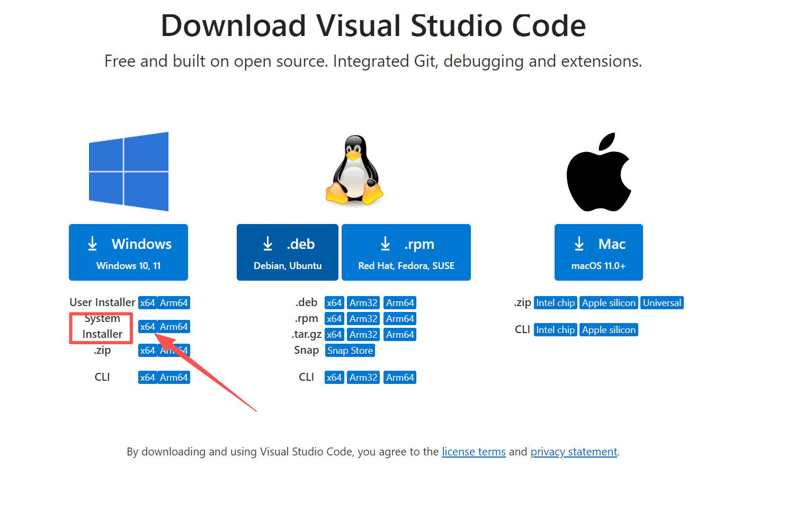Download Linux CLI Arm64
Image resolution: width=812 pixels, height=510 pixels.
pyautogui.click(x=400, y=378)
